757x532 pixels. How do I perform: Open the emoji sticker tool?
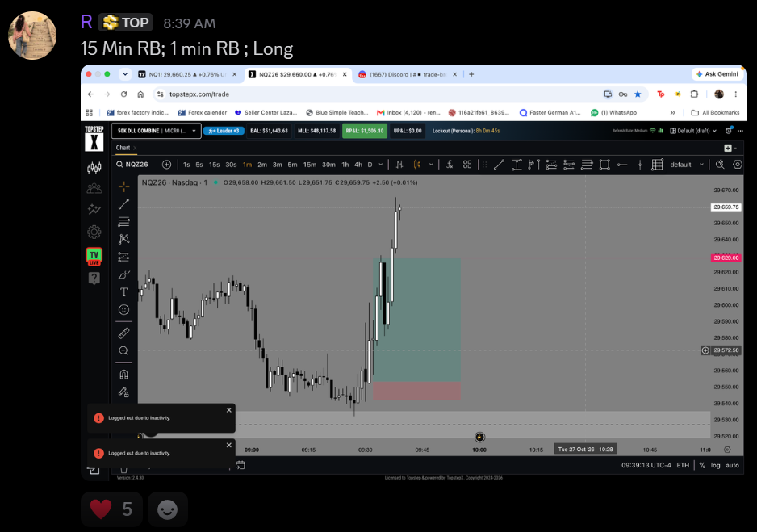click(124, 310)
